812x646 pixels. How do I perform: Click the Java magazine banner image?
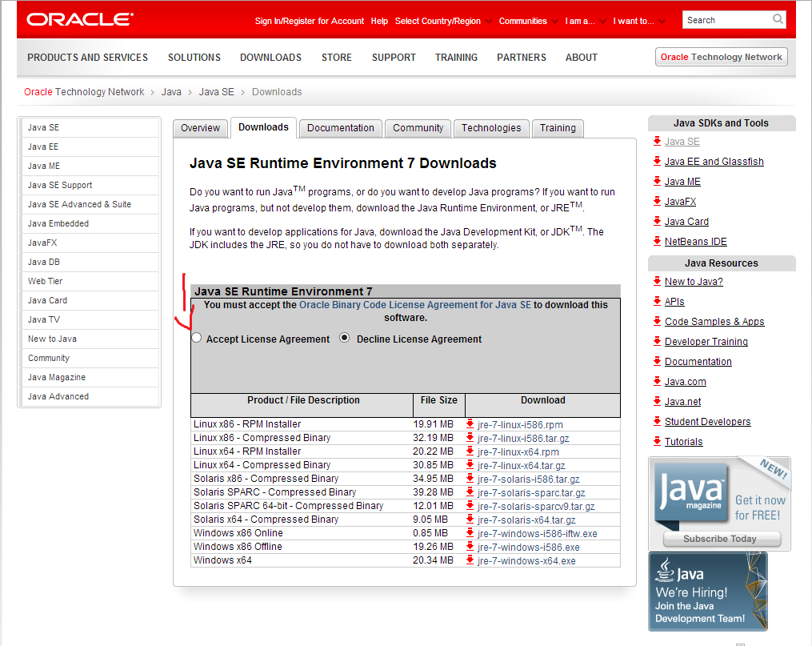click(x=719, y=504)
